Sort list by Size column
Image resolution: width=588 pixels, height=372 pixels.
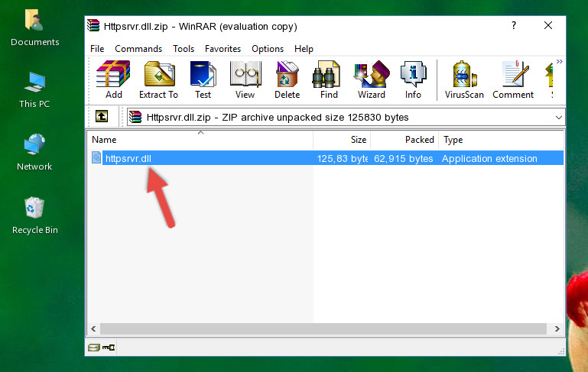point(342,140)
